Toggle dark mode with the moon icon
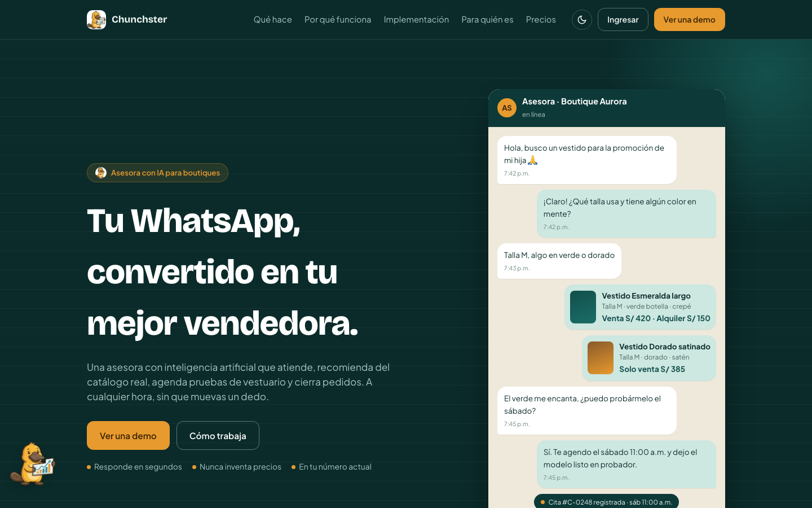Viewport: 812px width, 508px height. [x=582, y=20]
